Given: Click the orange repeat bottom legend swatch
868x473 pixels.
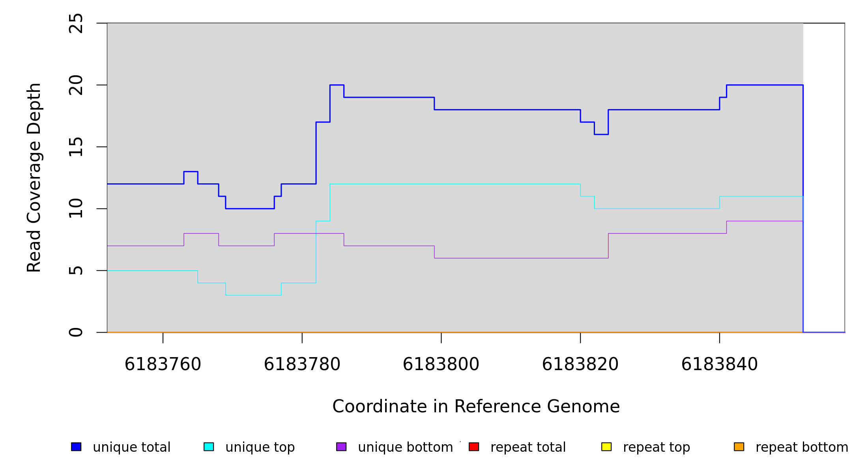Looking at the screenshot, I should (739, 447).
